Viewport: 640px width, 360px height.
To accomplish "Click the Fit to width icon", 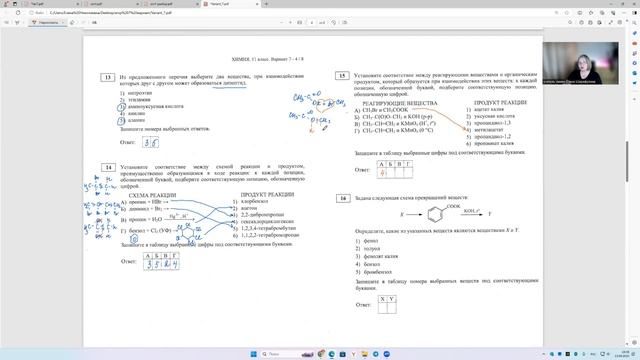I will click(x=300, y=22).
